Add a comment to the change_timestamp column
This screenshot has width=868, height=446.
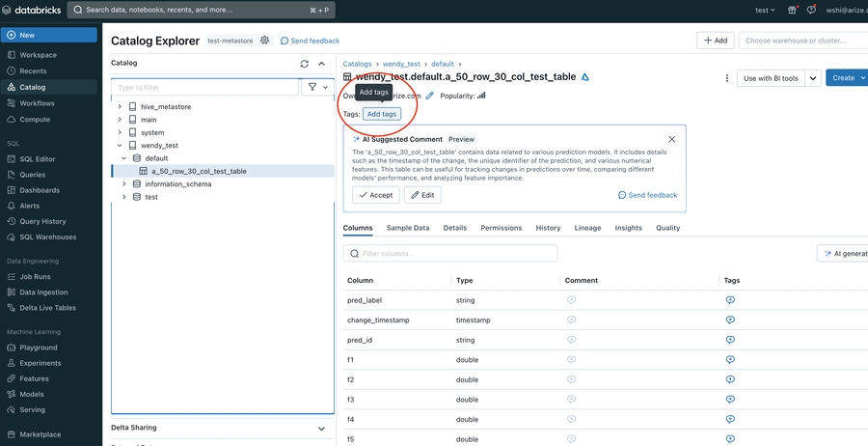(x=571, y=320)
